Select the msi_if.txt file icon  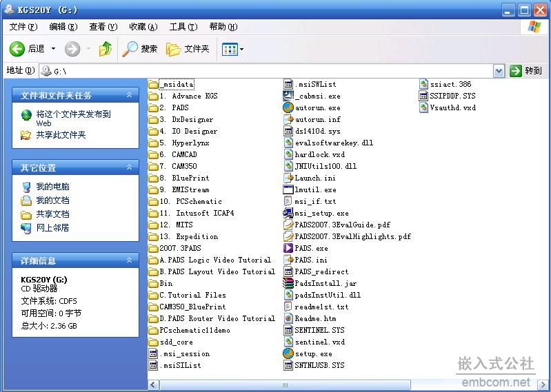(x=288, y=201)
